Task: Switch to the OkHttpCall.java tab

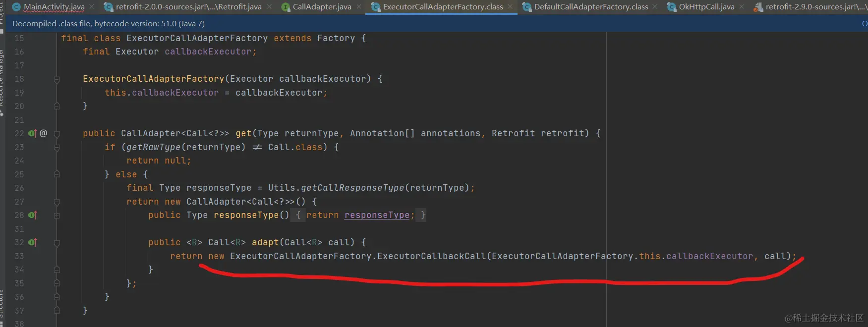Action: coord(706,7)
